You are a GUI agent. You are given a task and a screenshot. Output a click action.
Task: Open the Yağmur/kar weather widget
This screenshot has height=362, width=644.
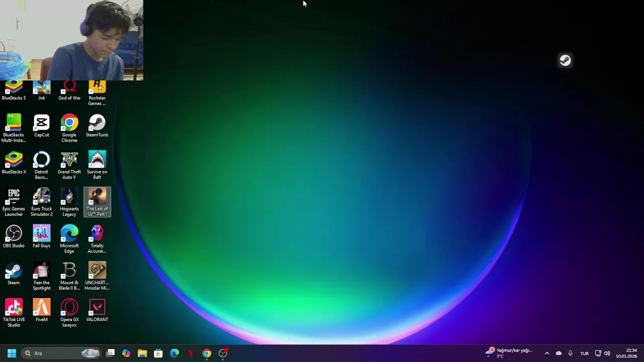pos(509,353)
